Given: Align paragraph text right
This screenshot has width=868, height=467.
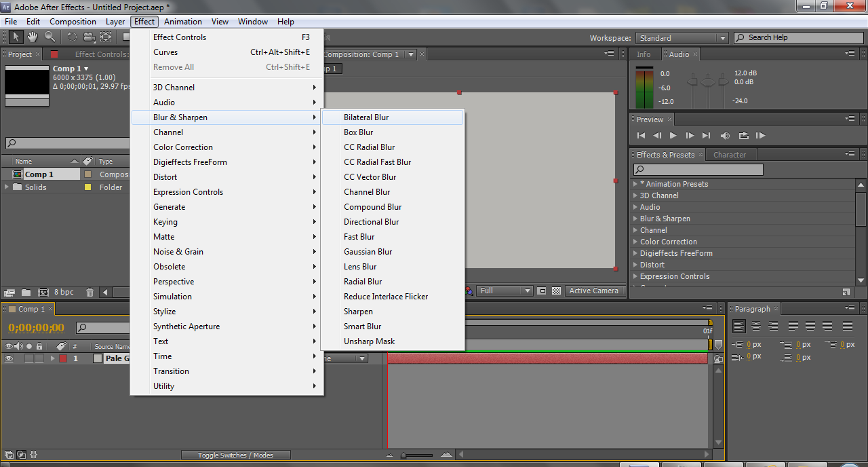Looking at the screenshot, I should click(x=772, y=326).
